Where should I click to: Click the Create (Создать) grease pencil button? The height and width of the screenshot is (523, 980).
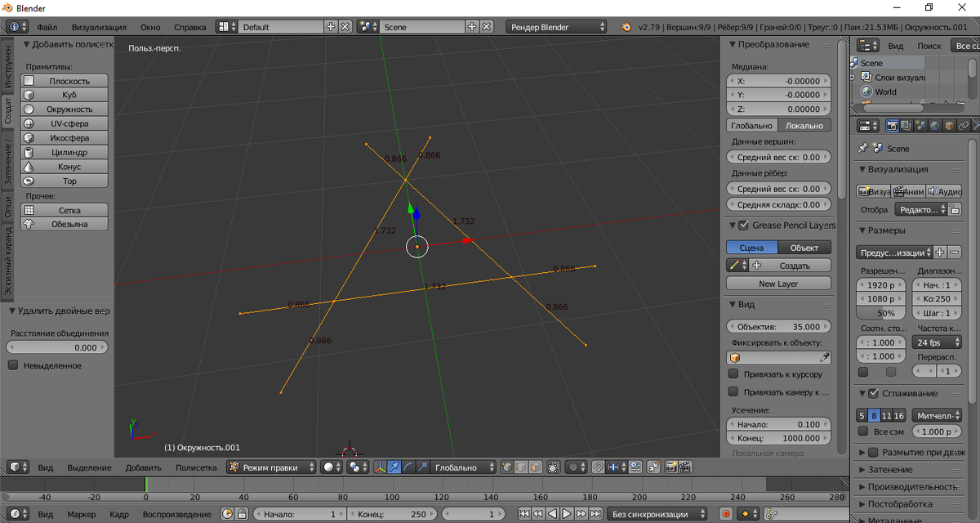pyautogui.click(x=790, y=266)
